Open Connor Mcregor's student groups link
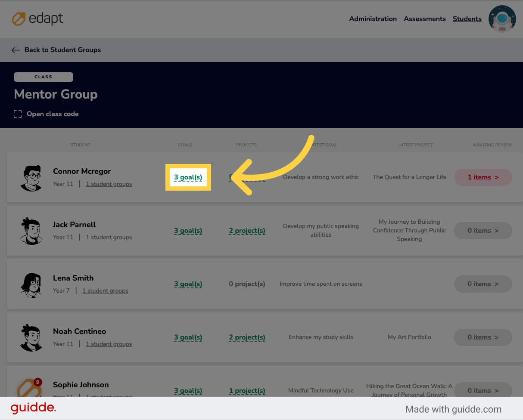 coord(109,184)
